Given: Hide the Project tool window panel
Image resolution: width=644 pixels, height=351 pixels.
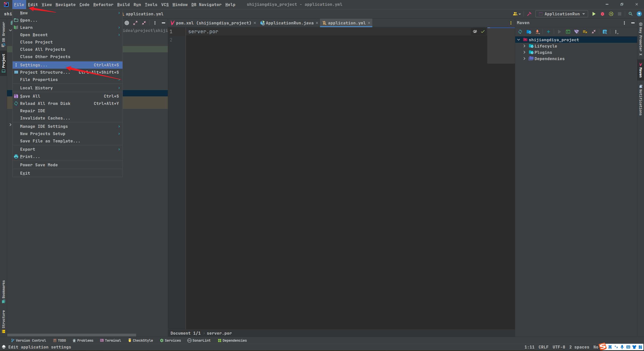Looking at the screenshot, I should (163, 23).
